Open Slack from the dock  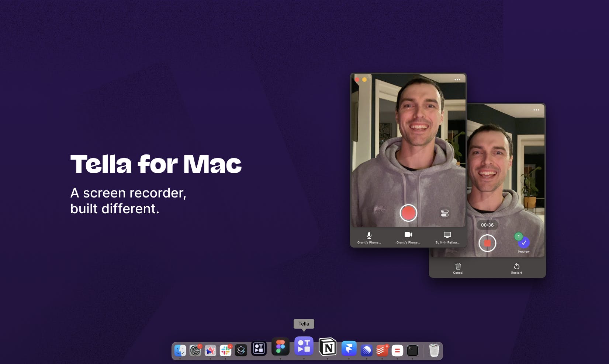pos(225,350)
